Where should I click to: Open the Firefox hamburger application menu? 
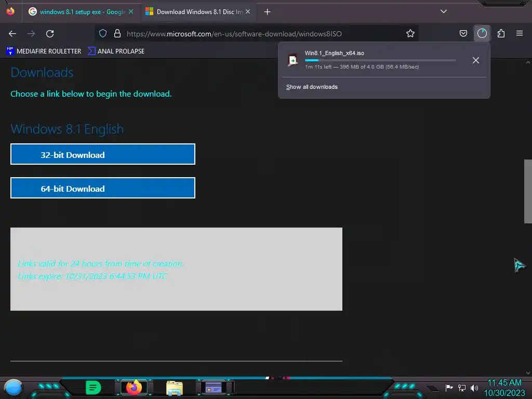click(520, 33)
